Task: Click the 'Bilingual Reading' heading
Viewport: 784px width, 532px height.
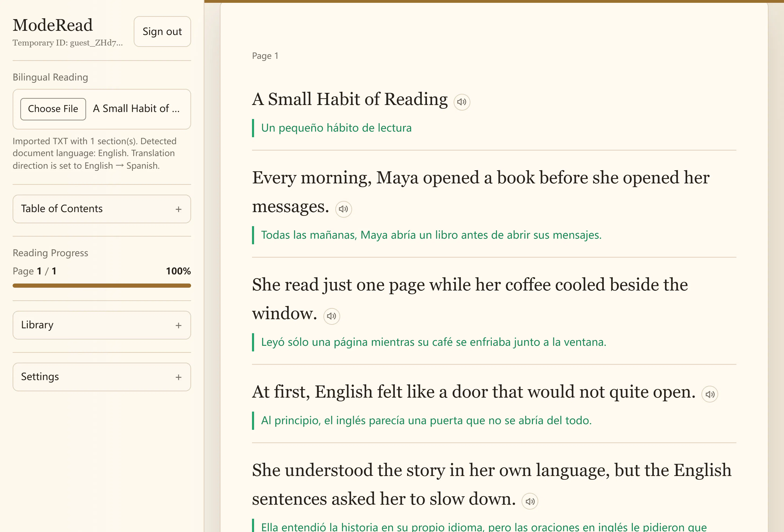Action: tap(50, 77)
